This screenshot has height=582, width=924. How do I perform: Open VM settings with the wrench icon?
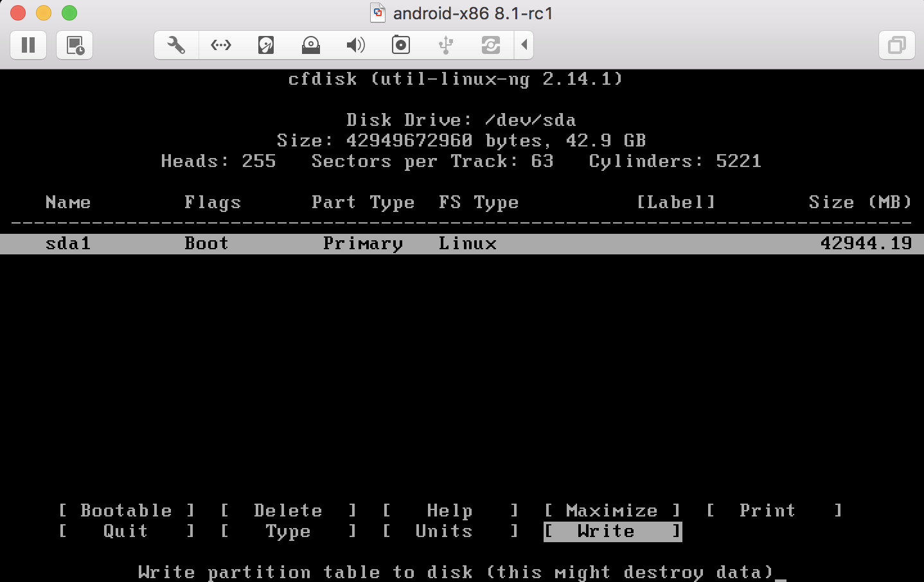pos(175,45)
